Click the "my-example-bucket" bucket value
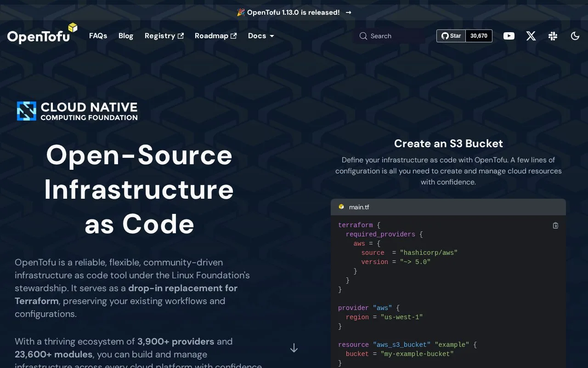Viewport: 588px width, 368px height. coord(417,354)
